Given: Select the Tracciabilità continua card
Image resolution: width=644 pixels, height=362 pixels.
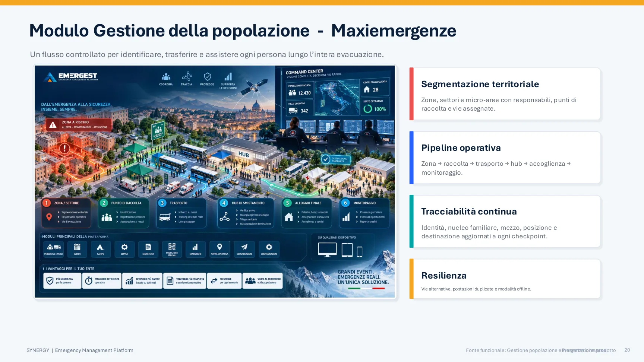Looking at the screenshot, I should point(505,221).
